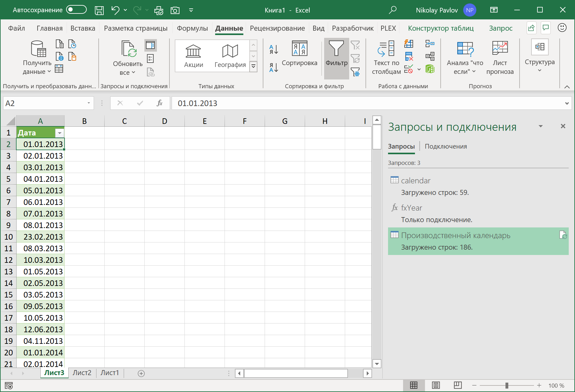Open Анализ "что если" dropdown

pyautogui.click(x=465, y=58)
